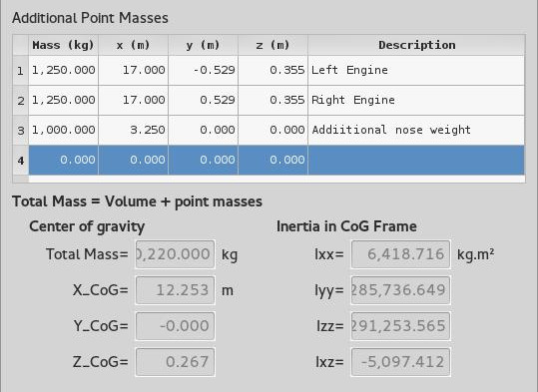
Task: Select row header 4 of the point masses table
Action: [x=21, y=161]
